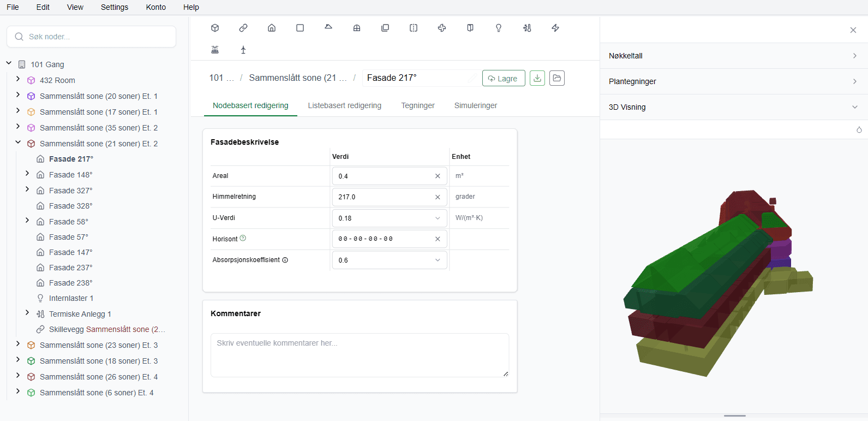Click the Lagre button
Viewport: 868px width, 421px height.
(x=504, y=78)
